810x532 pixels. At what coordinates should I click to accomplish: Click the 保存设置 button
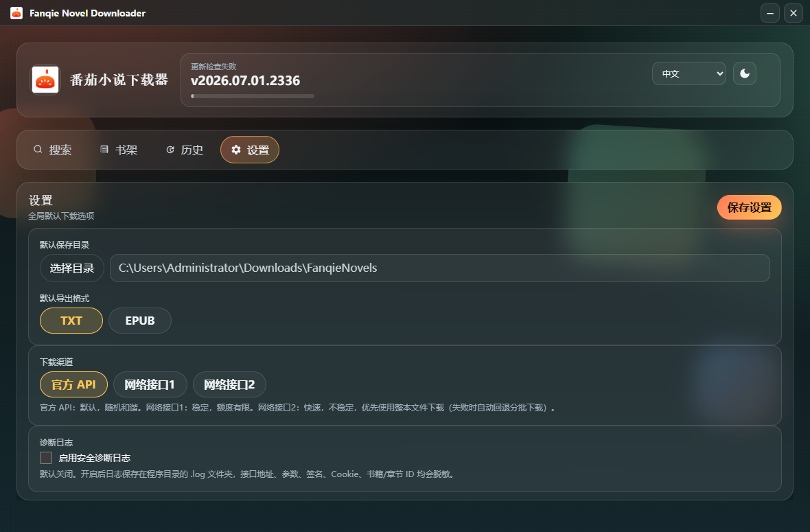[749, 207]
